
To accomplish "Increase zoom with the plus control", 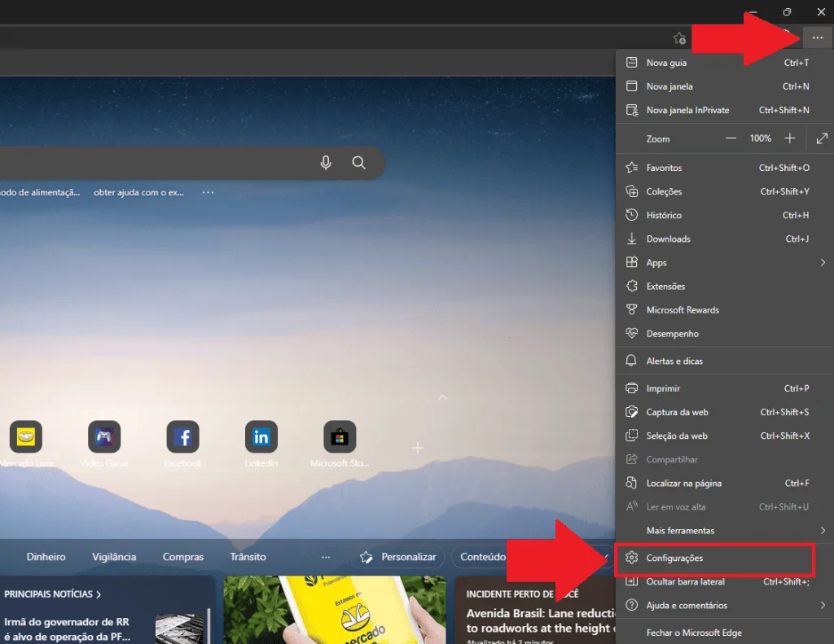I will tap(789, 138).
